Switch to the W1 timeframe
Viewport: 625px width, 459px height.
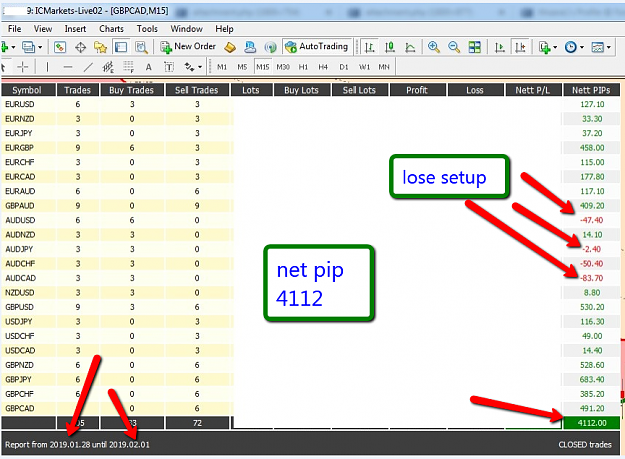(x=364, y=67)
